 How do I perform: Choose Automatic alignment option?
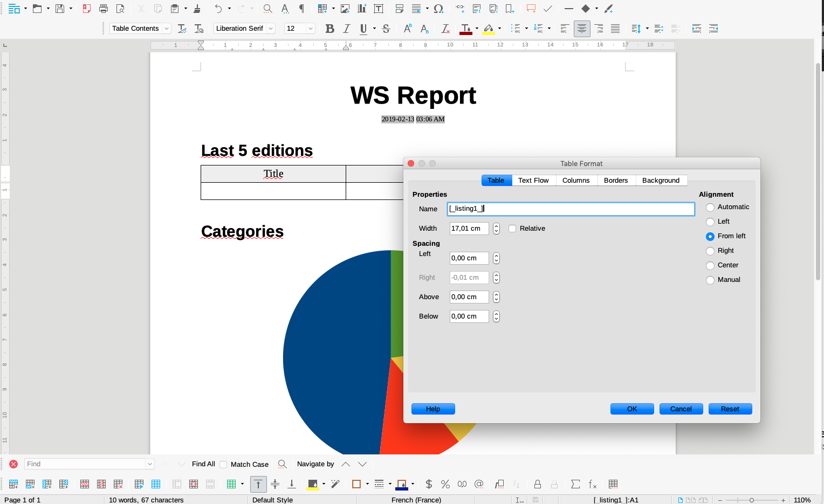point(710,207)
